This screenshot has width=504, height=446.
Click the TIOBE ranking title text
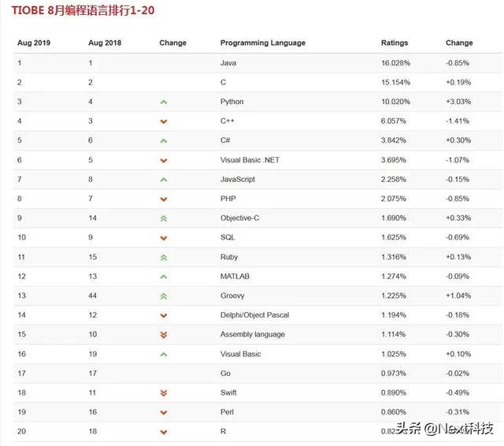(x=83, y=10)
